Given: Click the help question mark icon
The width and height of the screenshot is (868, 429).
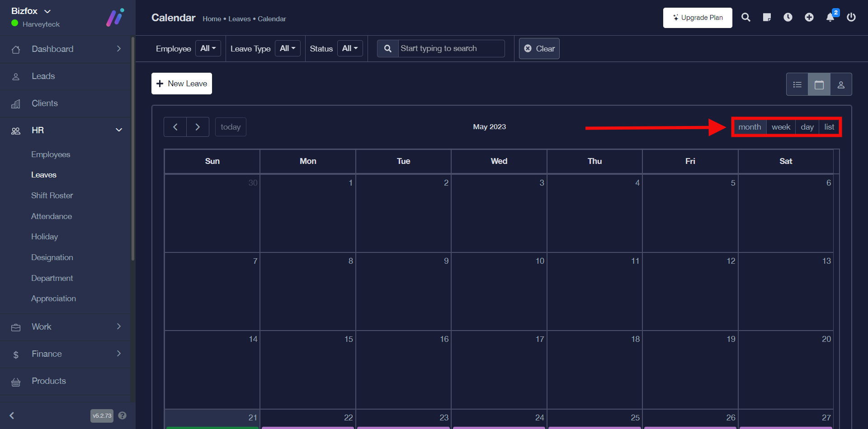Looking at the screenshot, I should point(122,415).
